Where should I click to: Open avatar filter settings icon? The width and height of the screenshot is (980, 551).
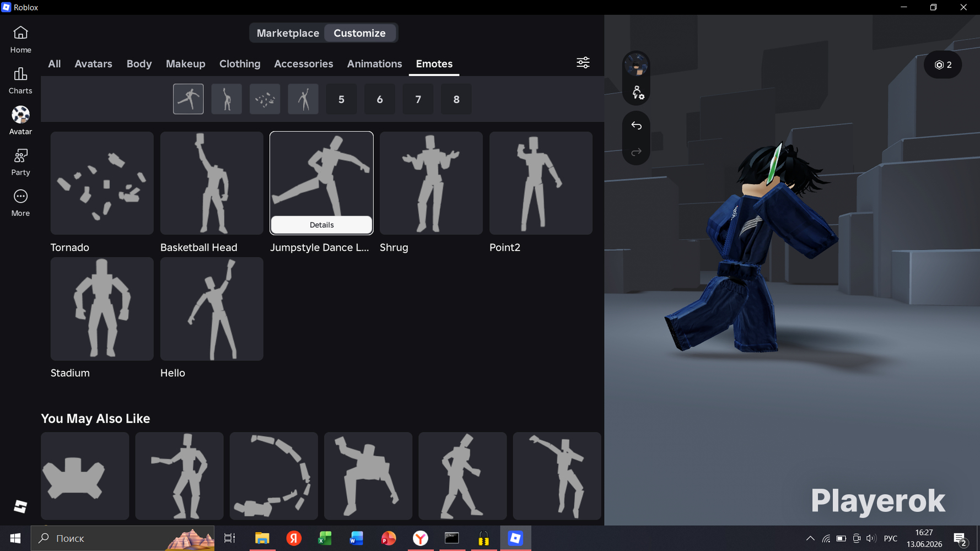(583, 63)
